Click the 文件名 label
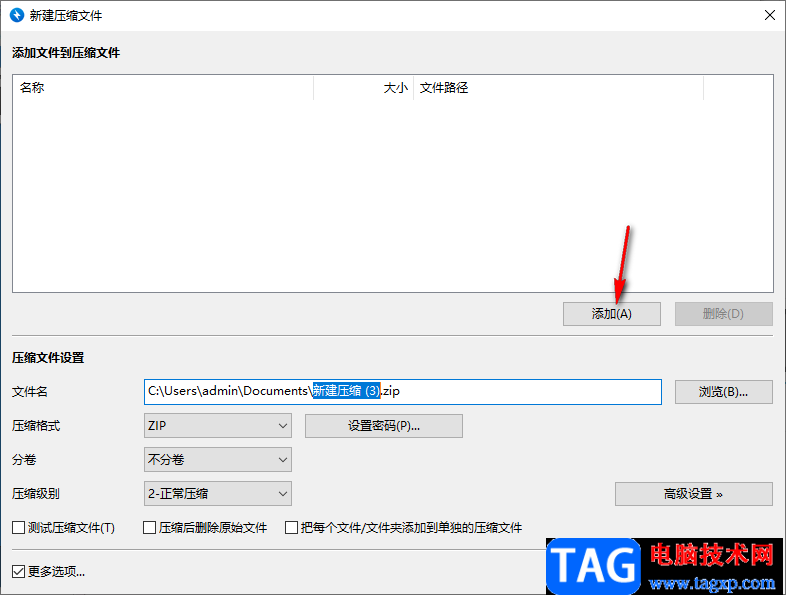786x595 pixels. pos(30,391)
